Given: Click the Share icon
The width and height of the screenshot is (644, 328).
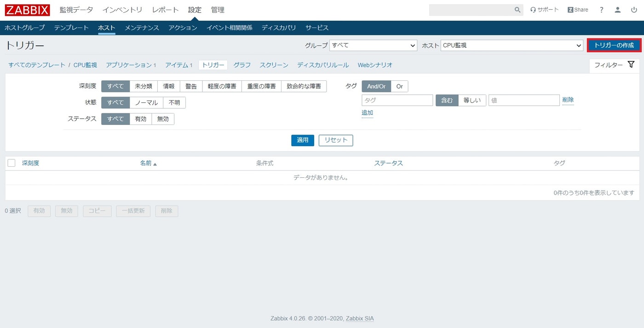Looking at the screenshot, I should click(577, 9).
